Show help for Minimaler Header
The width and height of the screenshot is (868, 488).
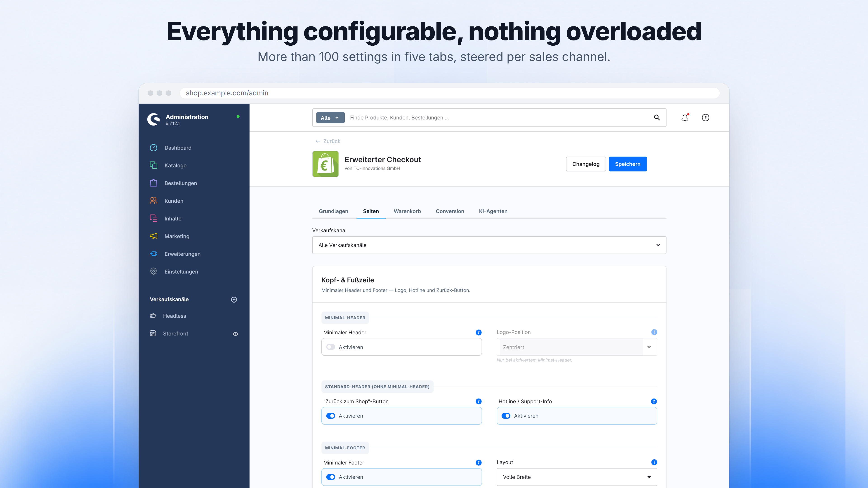point(479,332)
